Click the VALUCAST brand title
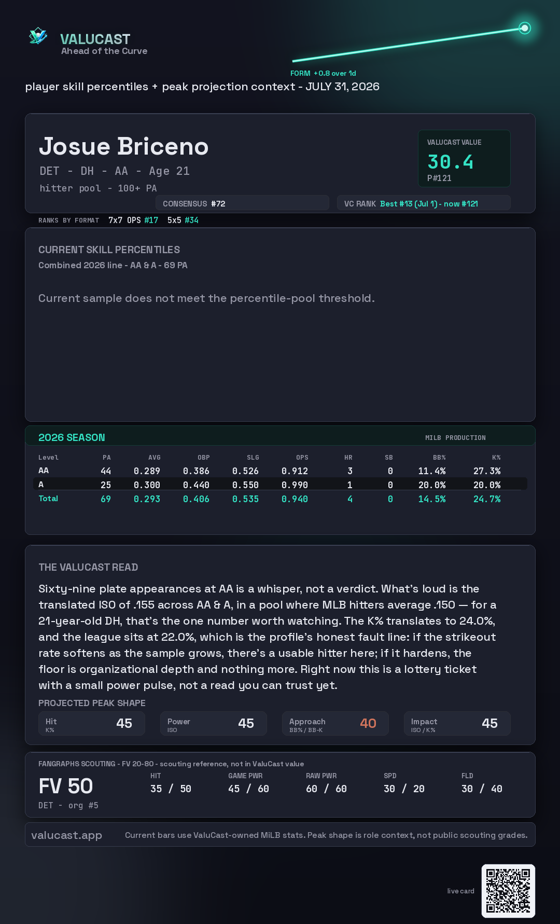Viewport: 560px width, 924px height. point(95,39)
